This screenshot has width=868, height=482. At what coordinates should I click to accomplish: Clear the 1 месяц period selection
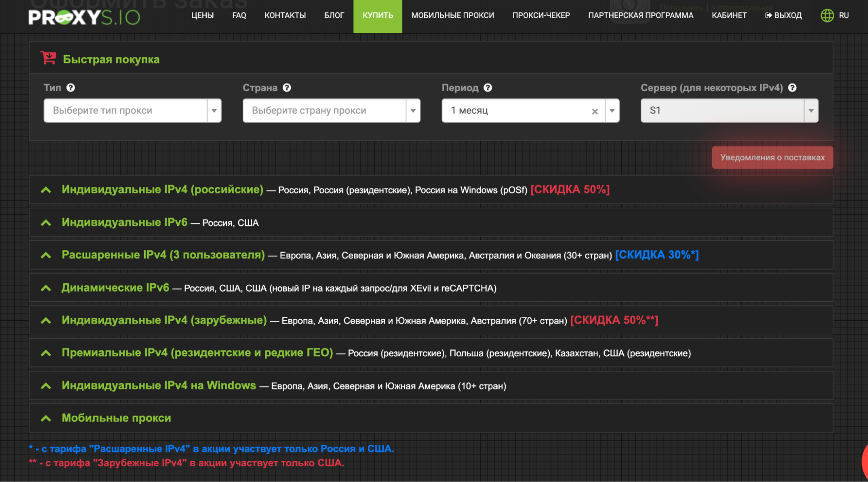click(594, 111)
